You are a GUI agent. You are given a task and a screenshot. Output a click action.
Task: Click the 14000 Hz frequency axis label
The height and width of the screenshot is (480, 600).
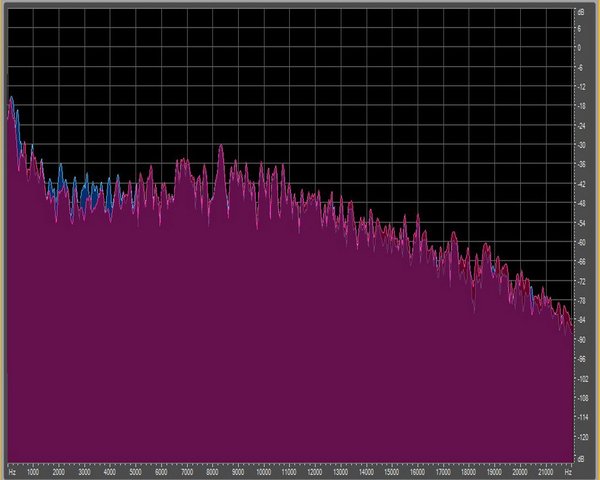[366, 472]
